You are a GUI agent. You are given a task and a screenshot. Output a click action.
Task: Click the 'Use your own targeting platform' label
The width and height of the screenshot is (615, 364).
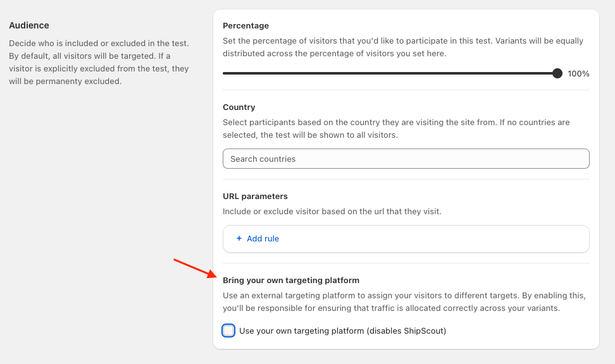pyautogui.click(x=342, y=331)
